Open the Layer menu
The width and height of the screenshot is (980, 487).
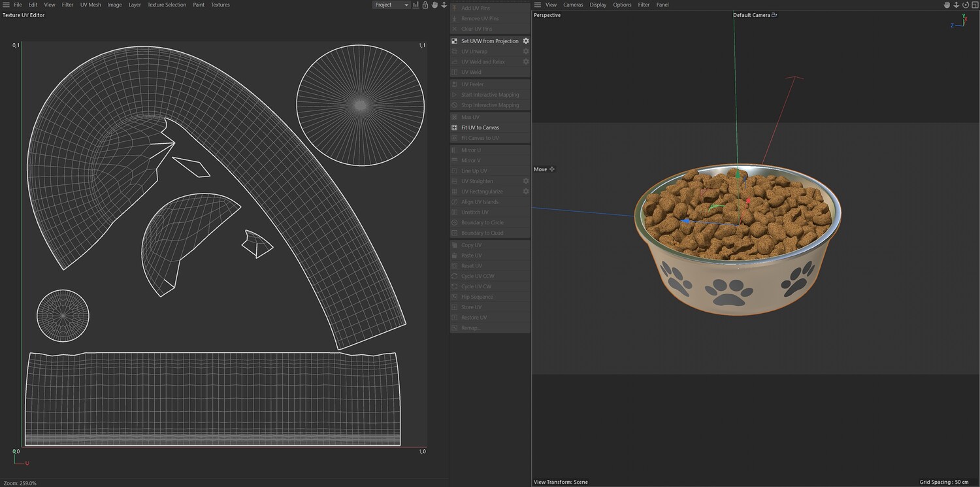pyautogui.click(x=135, y=5)
